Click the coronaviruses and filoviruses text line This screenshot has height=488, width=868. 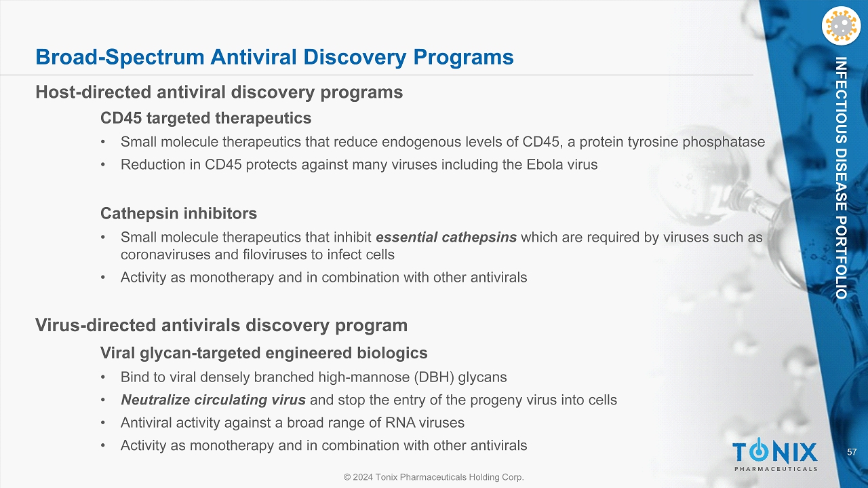(x=258, y=255)
